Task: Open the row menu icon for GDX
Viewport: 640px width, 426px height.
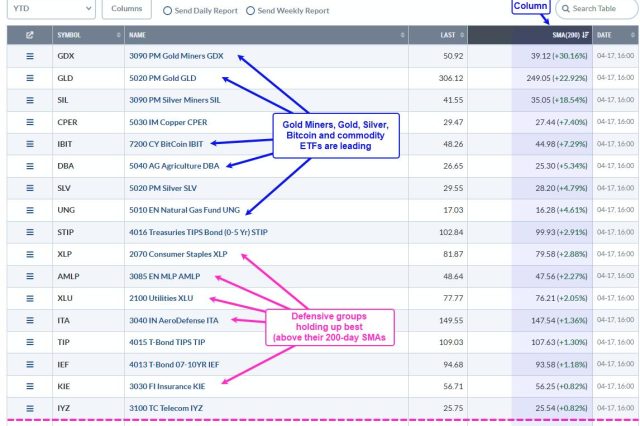Action: (x=30, y=56)
